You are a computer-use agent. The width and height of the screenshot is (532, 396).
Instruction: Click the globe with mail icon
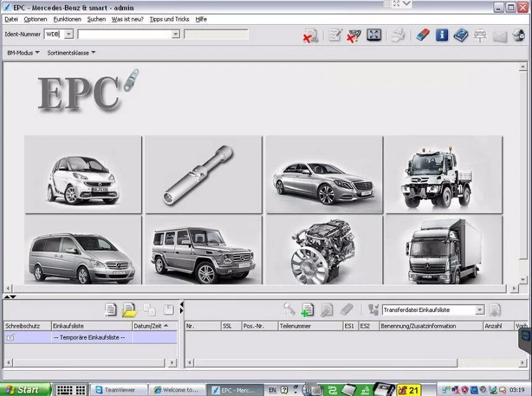[x=518, y=35]
